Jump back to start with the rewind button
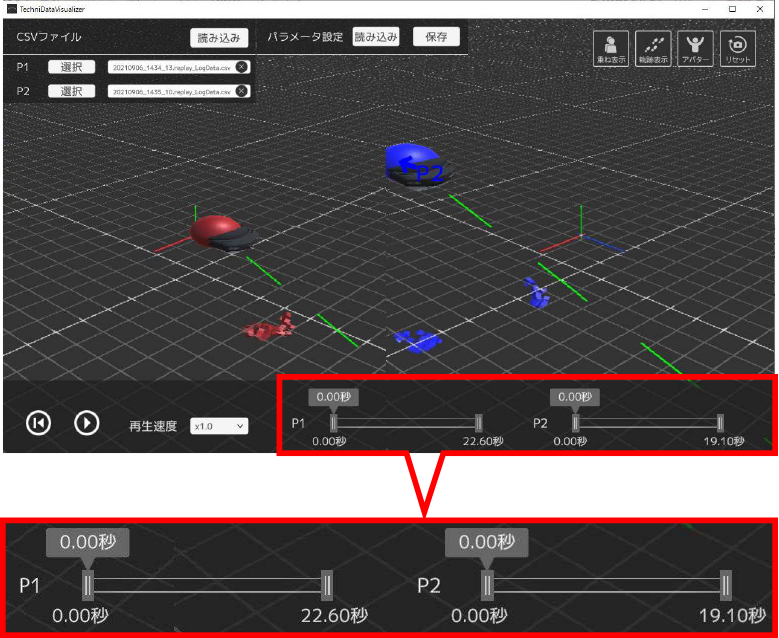 coord(38,423)
